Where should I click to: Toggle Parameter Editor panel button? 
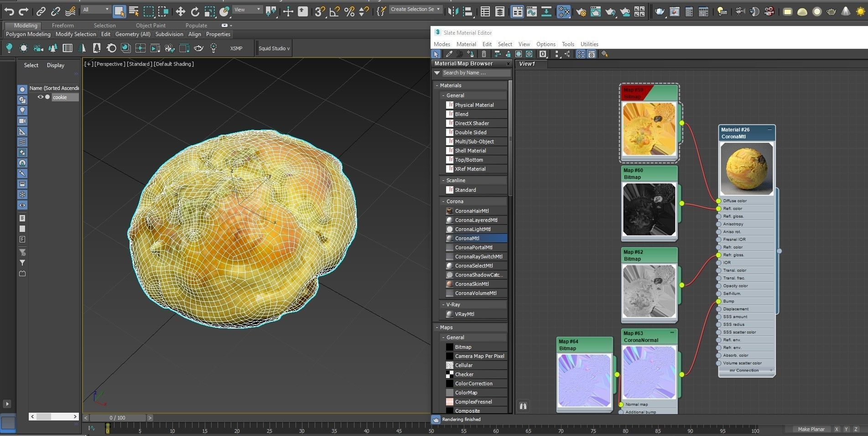592,54
